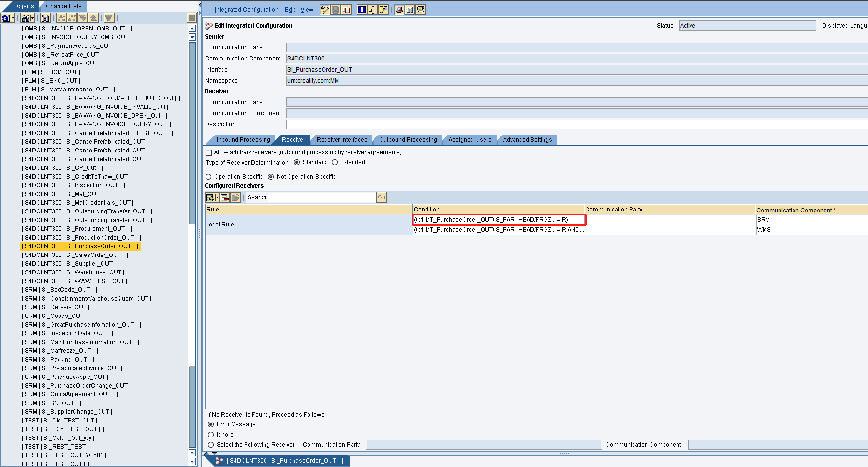Click the Go button next to the Search field
The height and width of the screenshot is (467, 868).
coord(381,197)
